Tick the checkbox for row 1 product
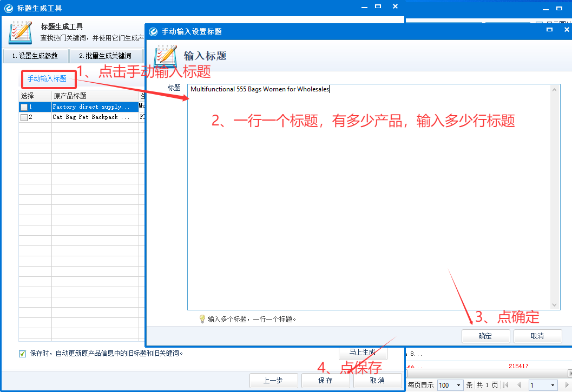Viewport: 572px width, 392px height. click(24, 107)
